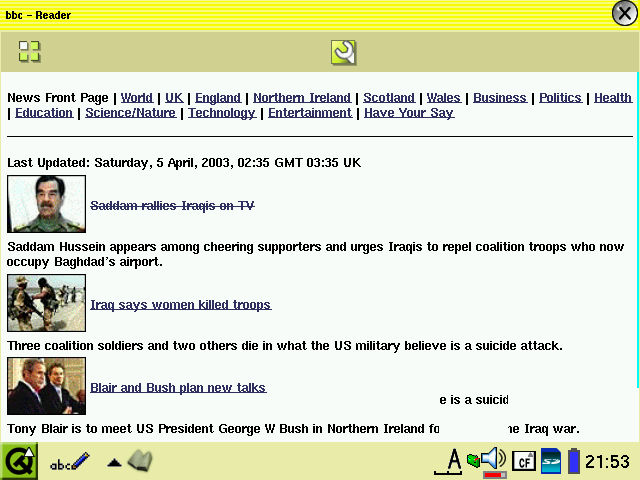Toggle the letter A input indicator
The width and height of the screenshot is (640, 480).
[x=449, y=462]
